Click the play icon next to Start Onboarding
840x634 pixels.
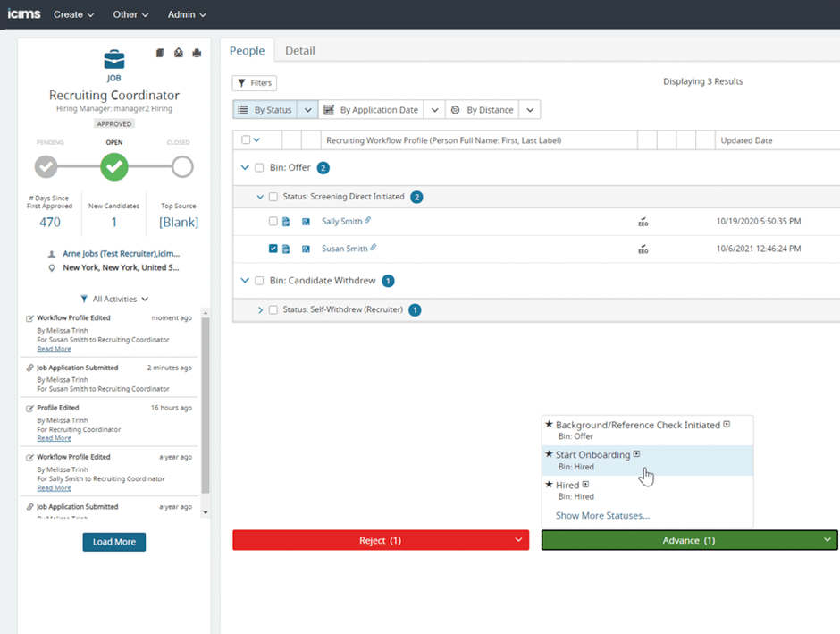tap(636, 454)
